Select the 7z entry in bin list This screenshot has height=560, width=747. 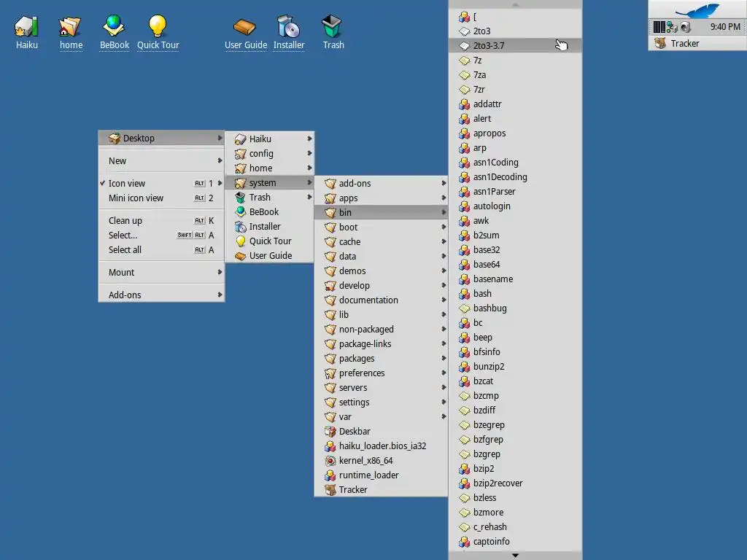pyautogui.click(x=515, y=61)
